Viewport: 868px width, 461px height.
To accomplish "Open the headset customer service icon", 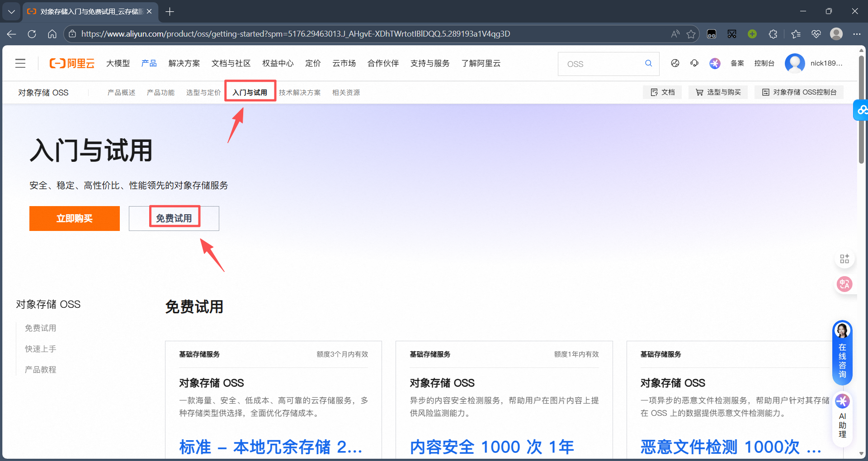I will tap(694, 63).
